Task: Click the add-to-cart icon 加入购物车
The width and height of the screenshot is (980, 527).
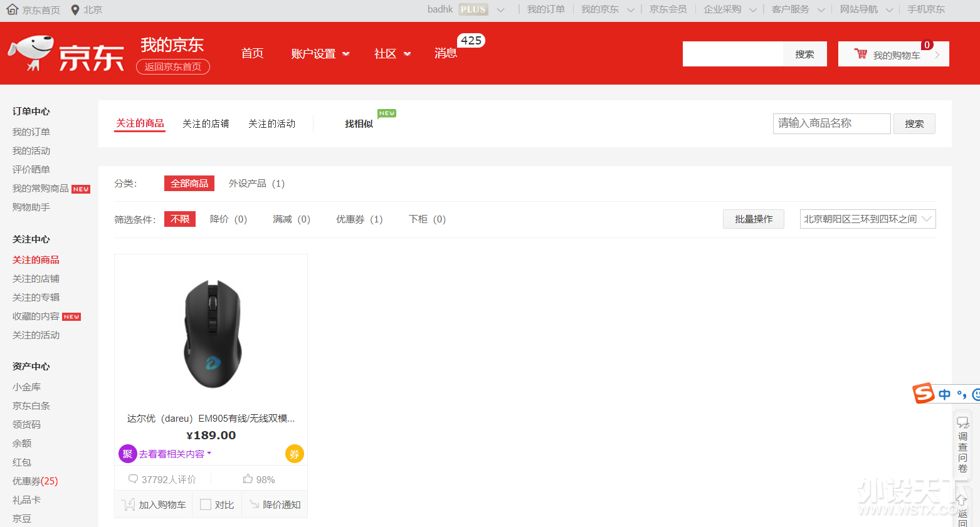Action: pyautogui.click(x=129, y=504)
